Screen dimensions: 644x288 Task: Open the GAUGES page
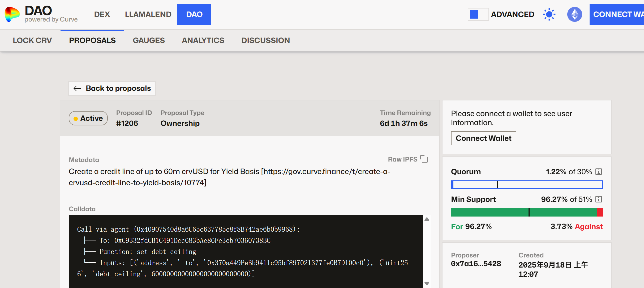(x=149, y=40)
